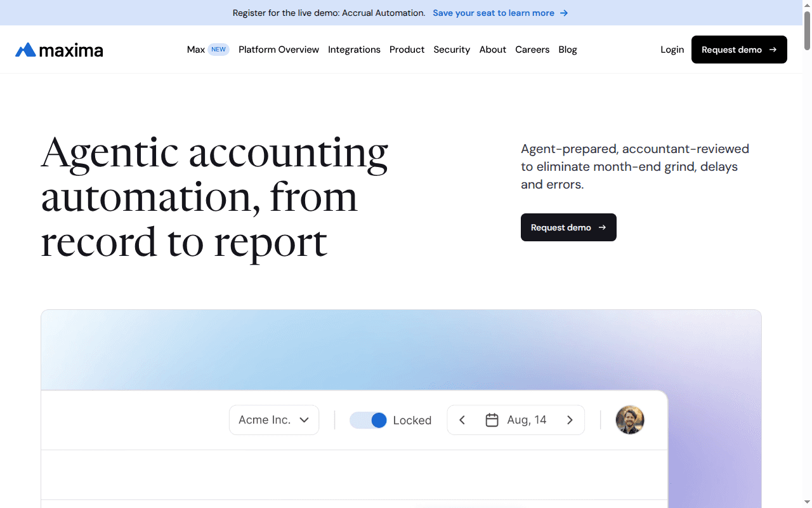Click the Maxima logo
Image resolution: width=812 pixels, height=508 pixels.
tap(59, 50)
